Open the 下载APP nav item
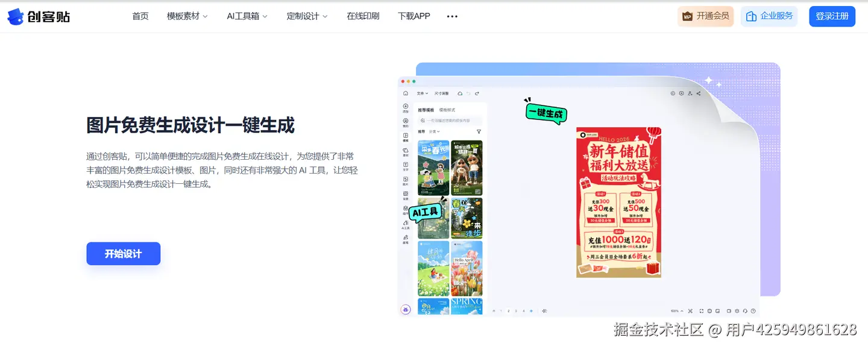 [414, 16]
